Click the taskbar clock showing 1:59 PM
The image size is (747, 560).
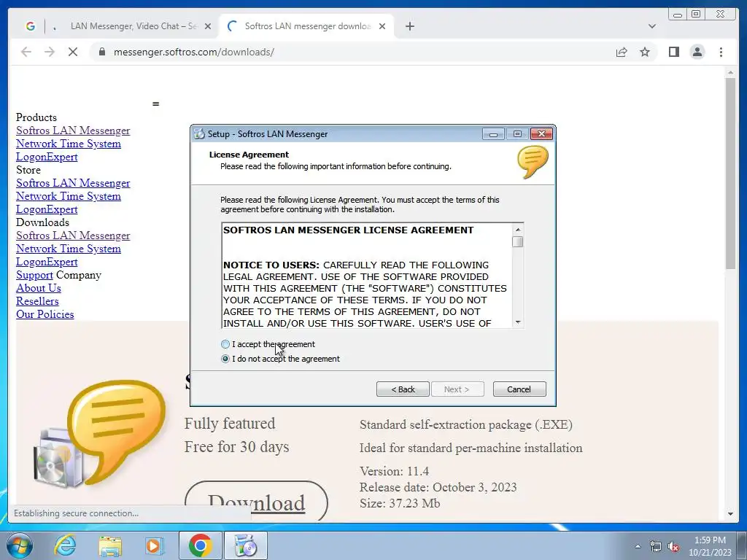click(710, 546)
